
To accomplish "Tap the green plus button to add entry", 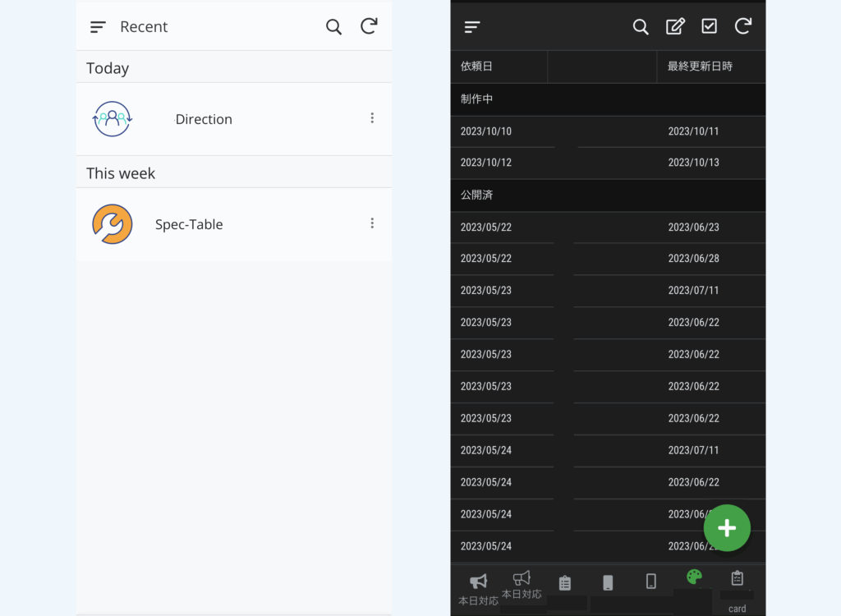I will click(727, 528).
